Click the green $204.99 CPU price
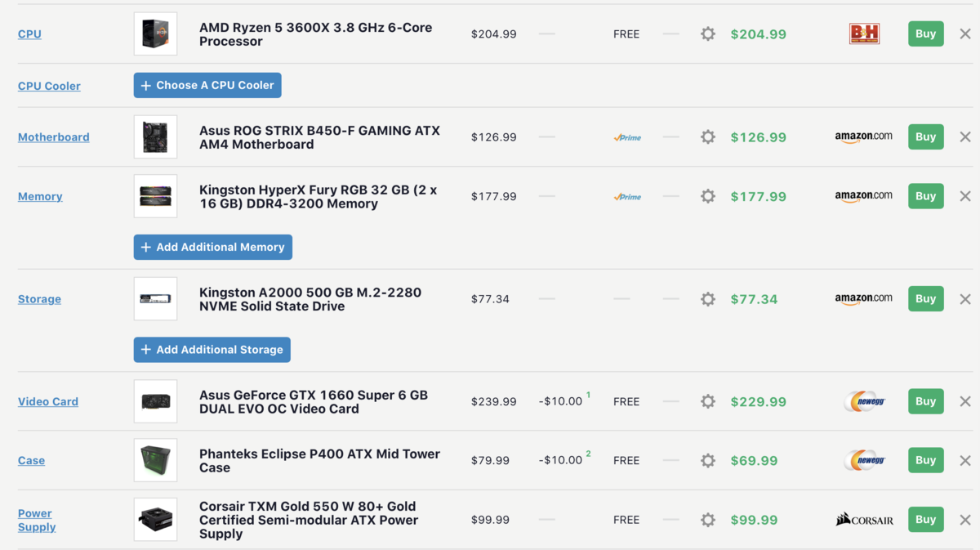This screenshot has width=980, height=550. 759,34
